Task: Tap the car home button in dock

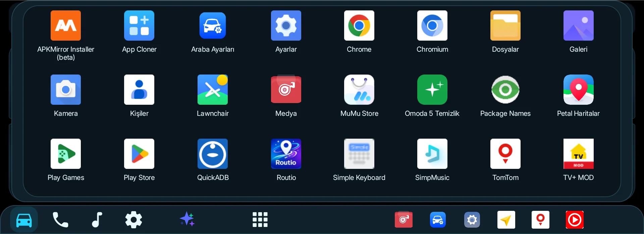Action: pyautogui.click(x=24, y=220)
